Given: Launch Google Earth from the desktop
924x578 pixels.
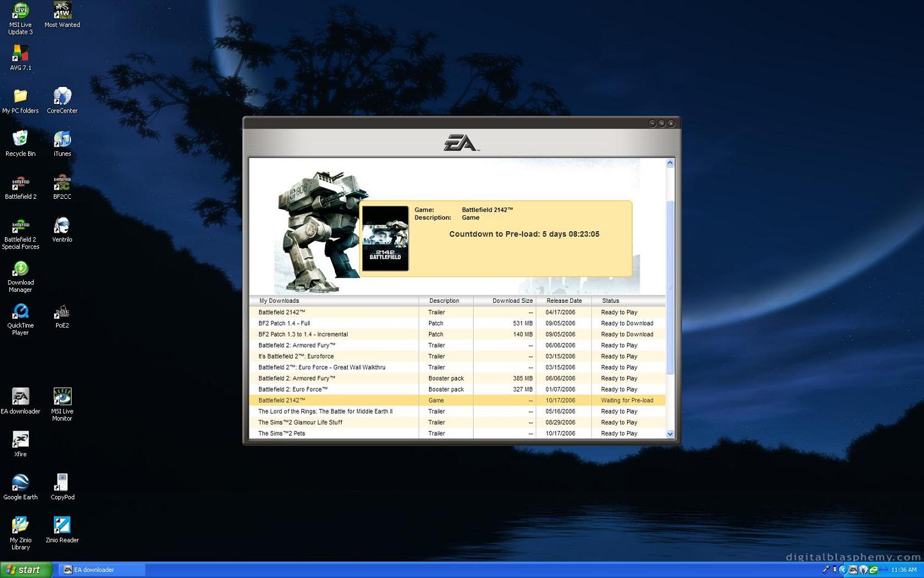Looking at the screenshot, I should click(x=20, y=483).
